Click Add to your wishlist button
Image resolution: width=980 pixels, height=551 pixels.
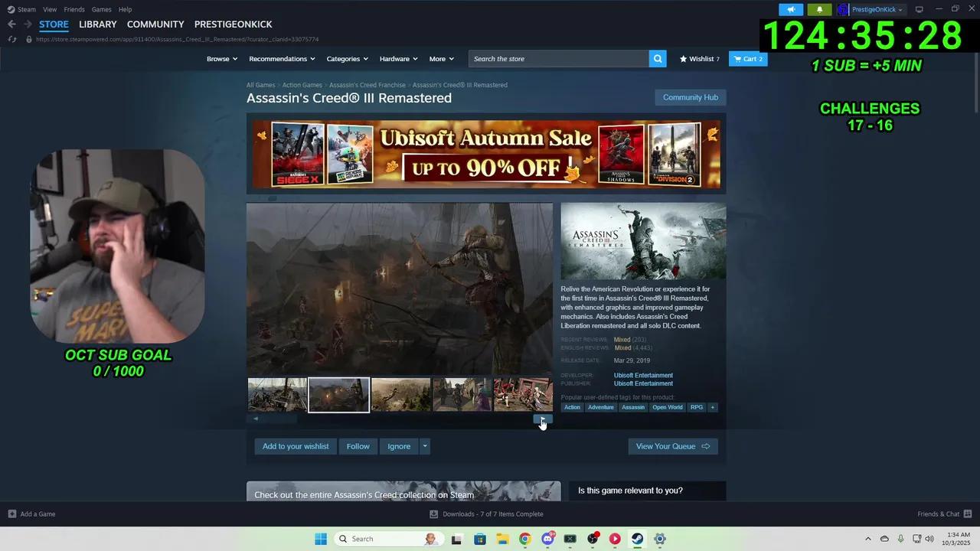click(x=296, y=446)
